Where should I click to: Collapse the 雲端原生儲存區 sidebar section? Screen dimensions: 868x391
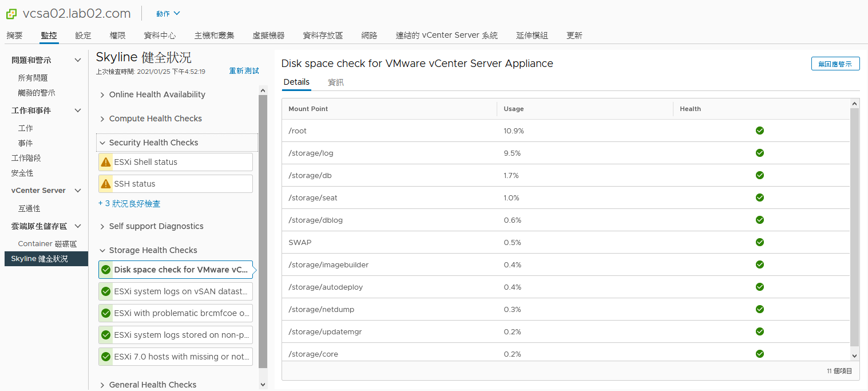(x=78, y=226)
